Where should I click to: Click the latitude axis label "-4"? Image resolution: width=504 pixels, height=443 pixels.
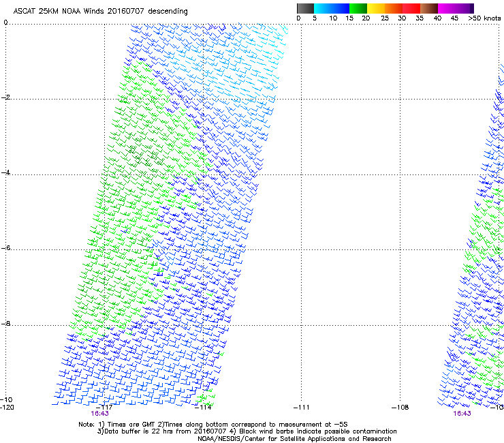[5, 172]
